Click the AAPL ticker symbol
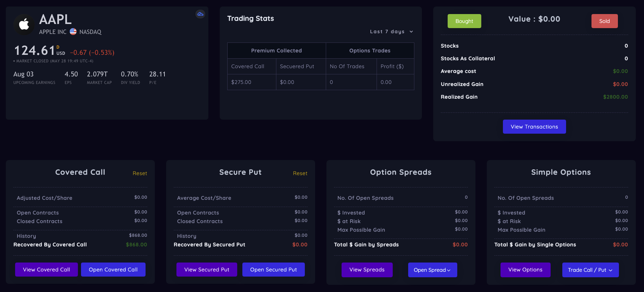This screenshot has width=644, height=292. (x=55, y=20)
